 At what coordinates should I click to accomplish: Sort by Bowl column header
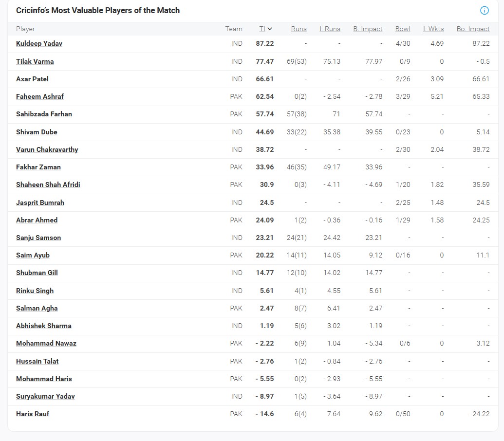point(403,29)
